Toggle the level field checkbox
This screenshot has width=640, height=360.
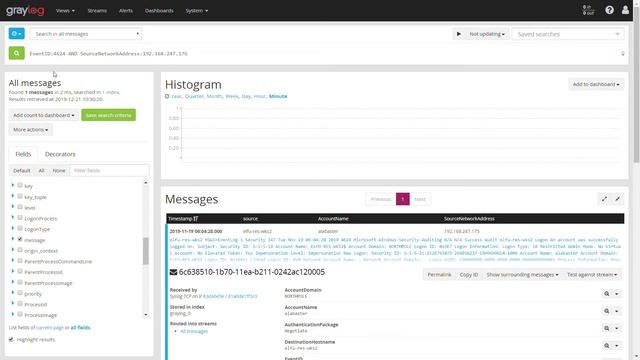(x=20, y=207)
